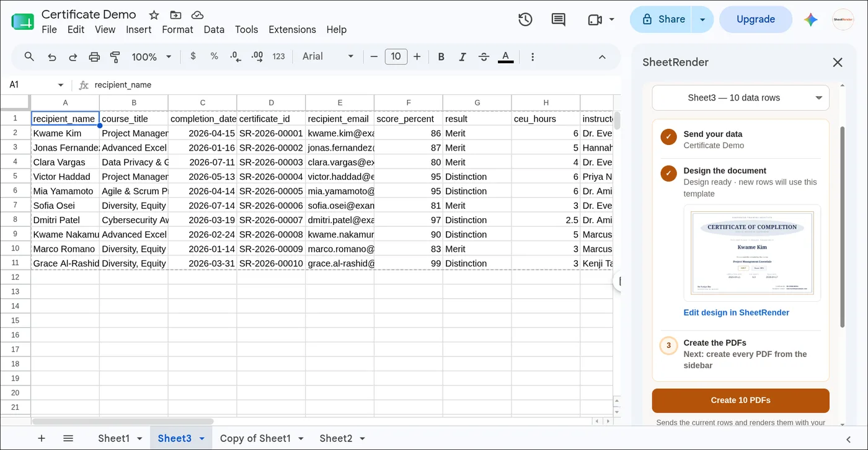The height and width of the screenshot is (450, 868).
Task: Increase decimal places
Action: tap(257, 56)
